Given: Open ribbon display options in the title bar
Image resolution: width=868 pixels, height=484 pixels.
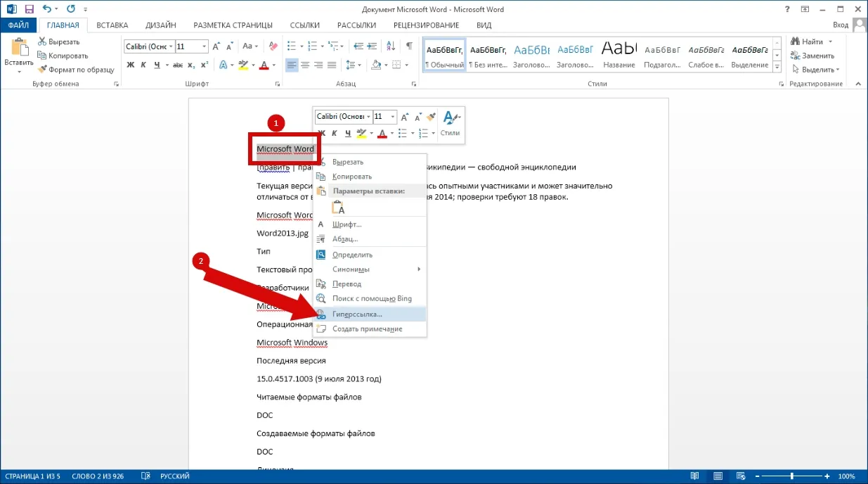Looking at the screenshot, I should pos(805,9).
